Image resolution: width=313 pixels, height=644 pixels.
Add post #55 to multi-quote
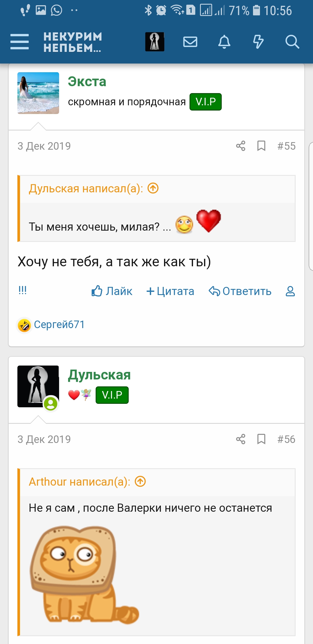pos(170,291)
